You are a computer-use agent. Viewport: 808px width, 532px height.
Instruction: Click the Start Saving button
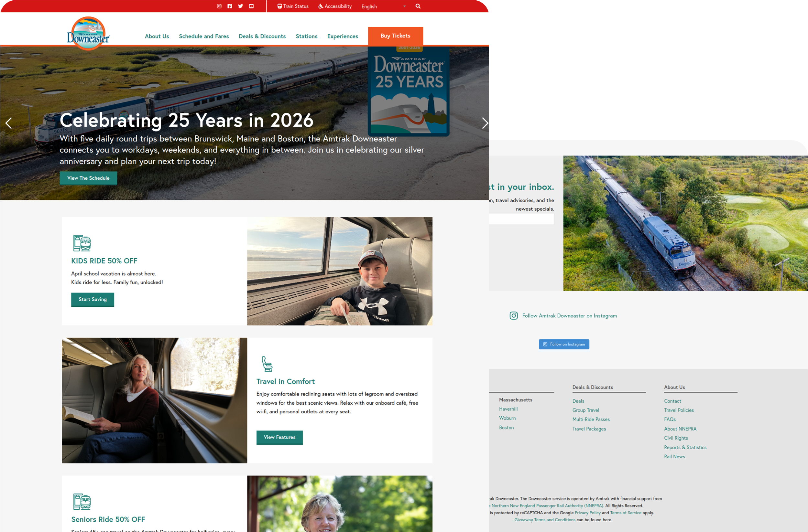(x=93, y=300)
